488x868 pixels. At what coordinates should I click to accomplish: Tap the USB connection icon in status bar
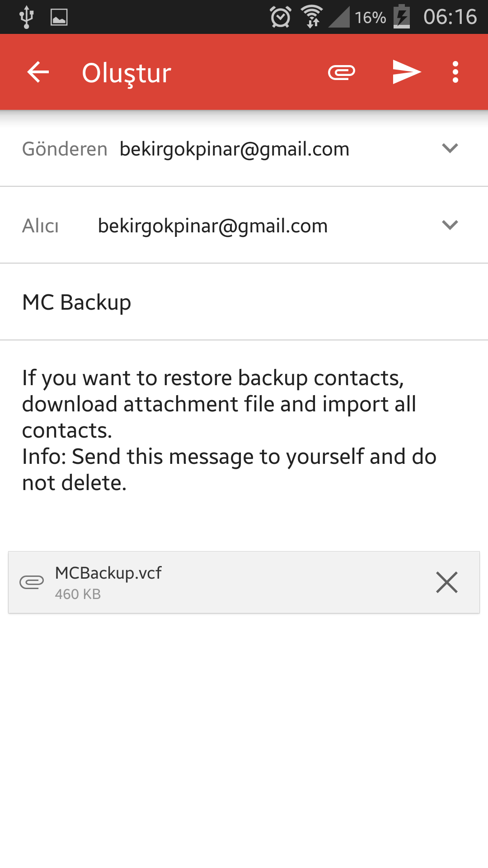(27, 17)
